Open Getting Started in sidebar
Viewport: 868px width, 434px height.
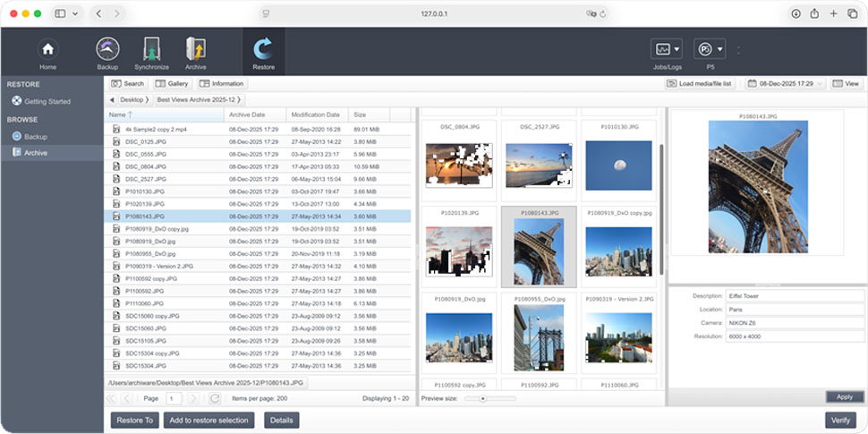pyautogui.click(x=47, y=102)
